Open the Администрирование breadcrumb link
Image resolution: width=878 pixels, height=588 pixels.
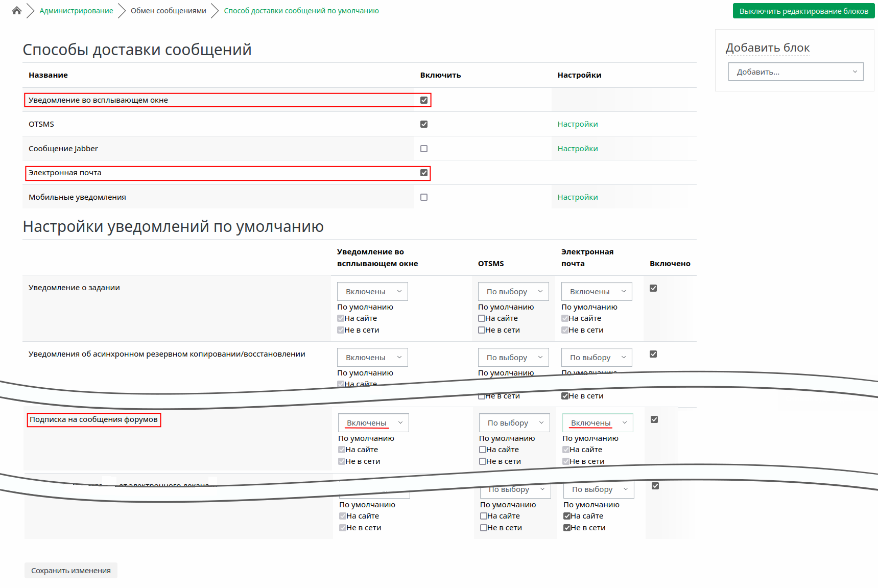click(76, 11)
